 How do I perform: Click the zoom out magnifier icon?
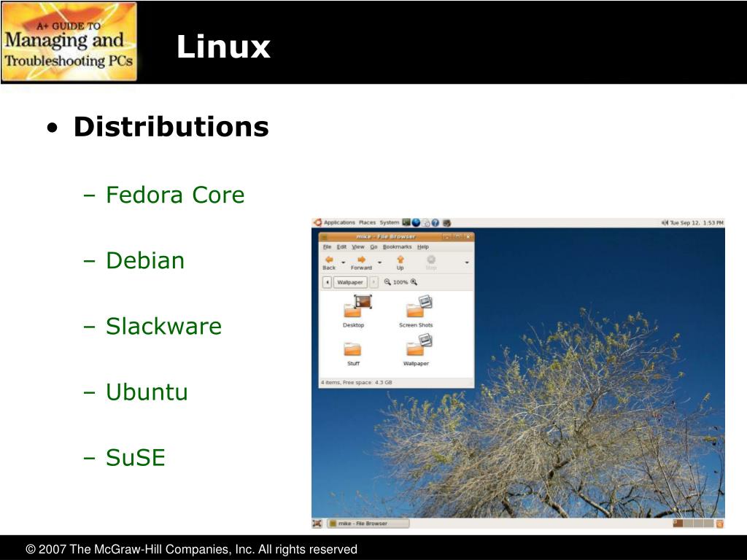click(x=387, y=282)
